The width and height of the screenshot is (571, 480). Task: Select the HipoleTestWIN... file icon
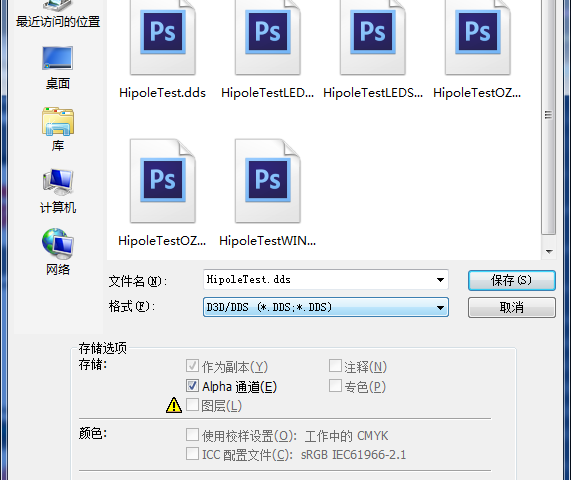[267, 181]
